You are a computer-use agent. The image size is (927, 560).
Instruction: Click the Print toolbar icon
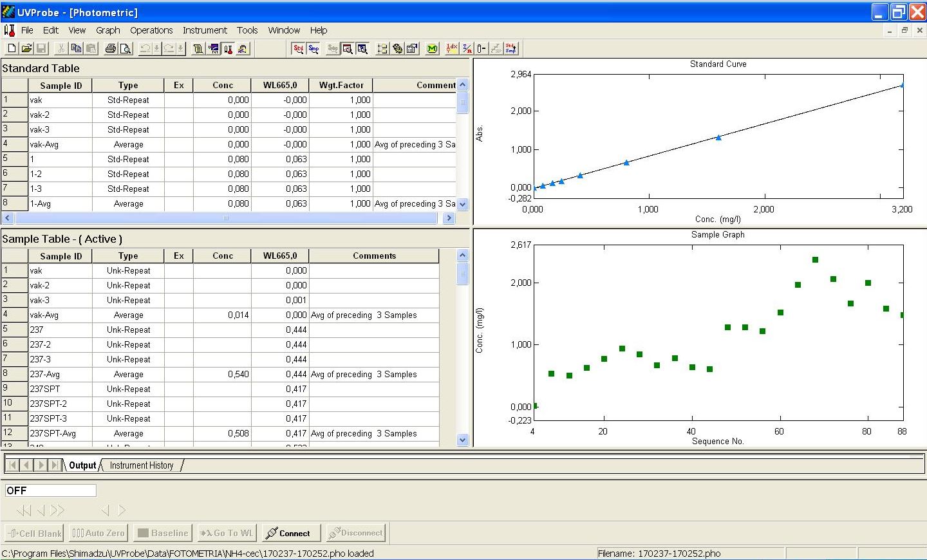(x=111, y=48)
